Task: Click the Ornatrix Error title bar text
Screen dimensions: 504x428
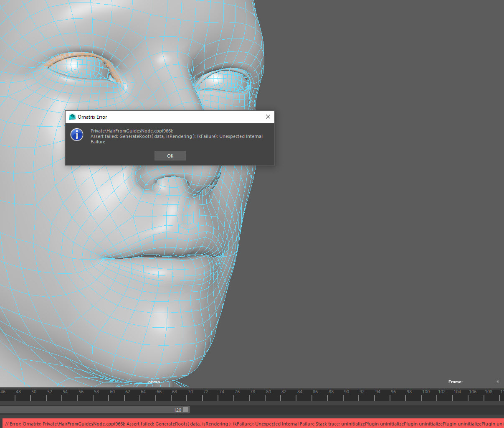Action: tap(92, 117)
